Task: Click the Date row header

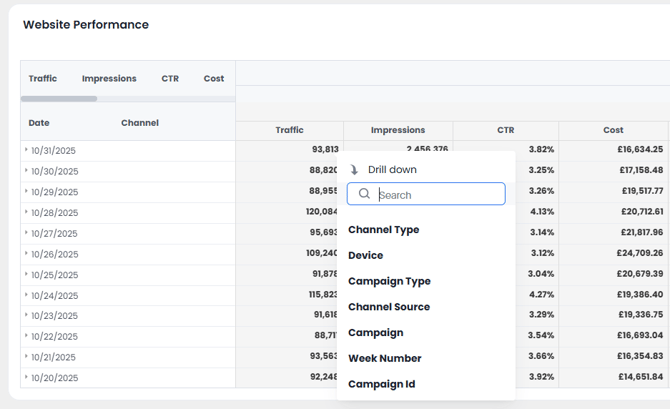Action: [39, 123]
